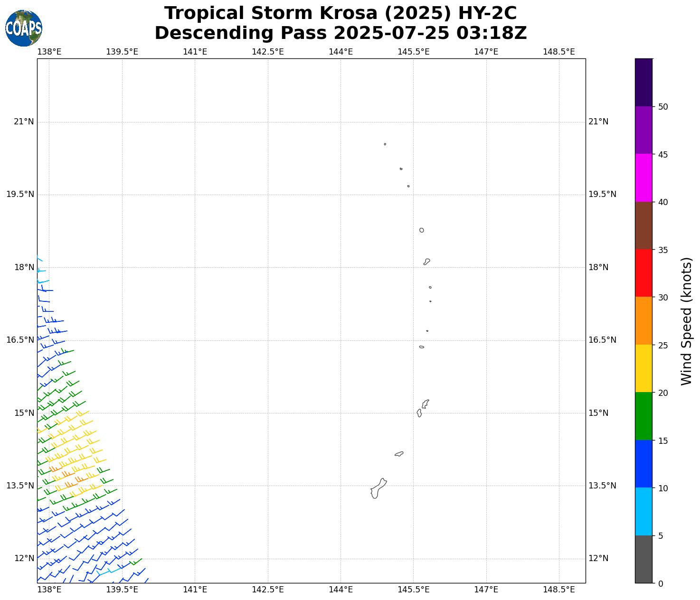Click the colorbar tick label 50
Screen dimensions: 700x600
tap(663, 107)
